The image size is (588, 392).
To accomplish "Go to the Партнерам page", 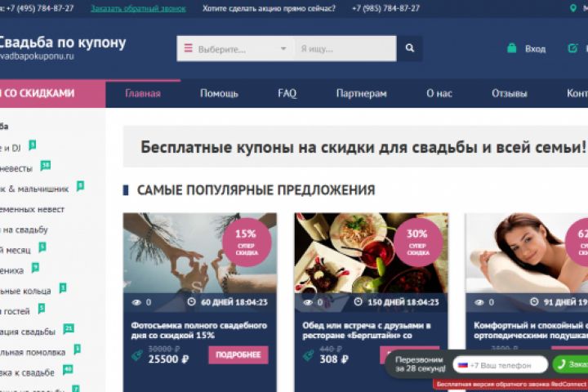I will 361,93.
